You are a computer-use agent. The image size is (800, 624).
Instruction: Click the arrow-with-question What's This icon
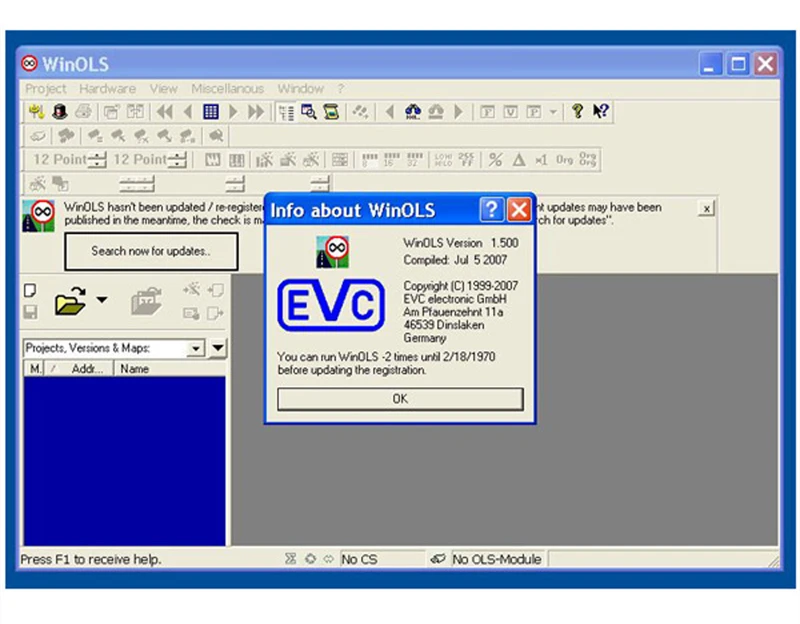(601, 111)
